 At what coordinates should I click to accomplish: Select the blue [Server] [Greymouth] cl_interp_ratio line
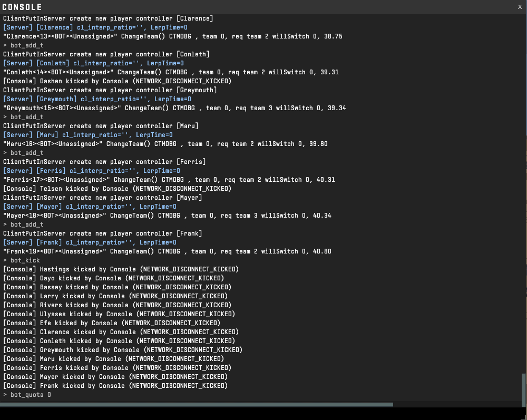tap(97, 99)
